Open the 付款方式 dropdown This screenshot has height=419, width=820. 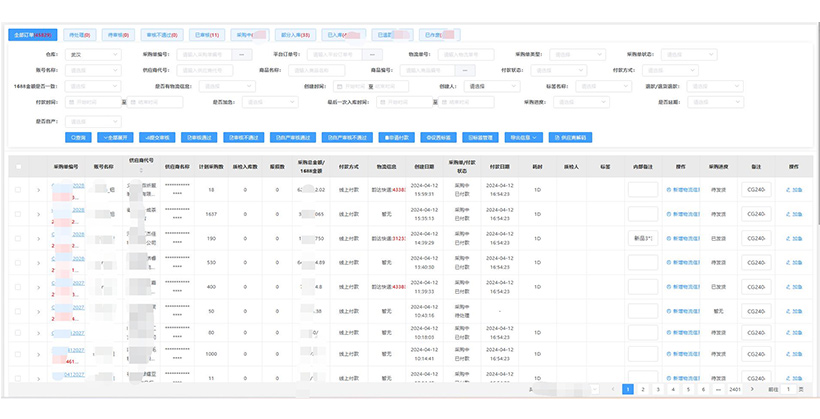(670, 70)
